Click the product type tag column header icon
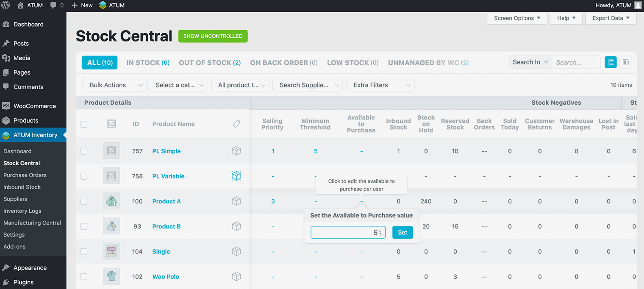 coord(236,124)
